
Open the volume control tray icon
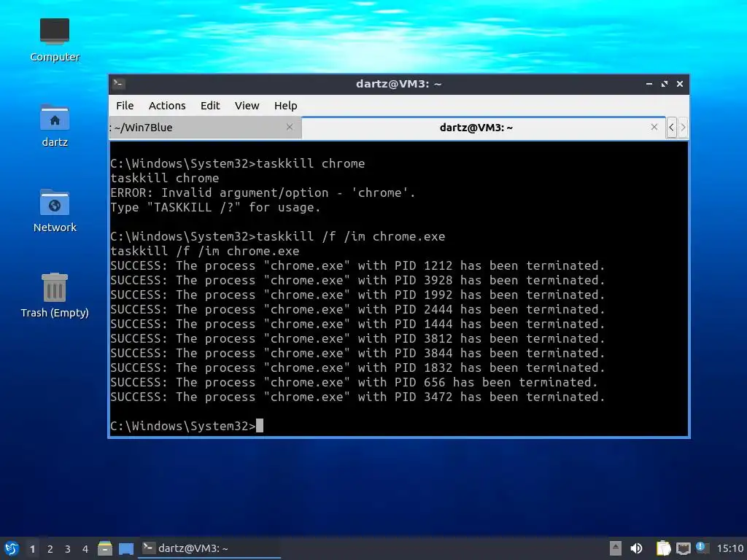pyautogui.click(x=636, y=548)
